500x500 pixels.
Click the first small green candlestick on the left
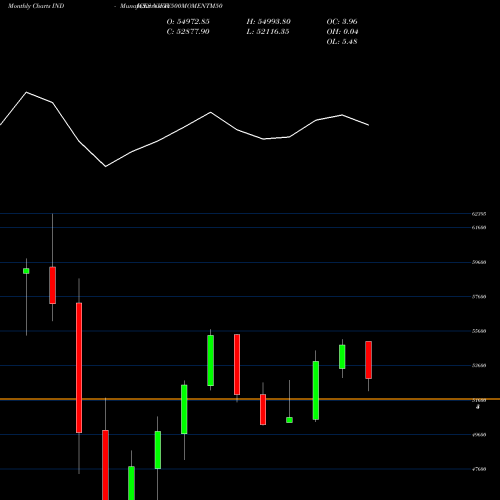coord(26,271)
